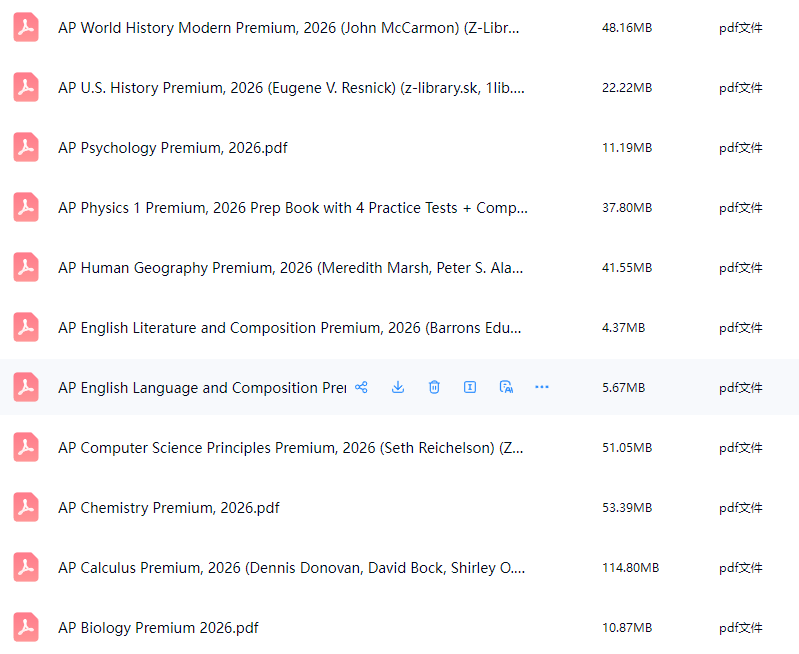Click file type label in AP Biology row
The width and height of the screenshot is (799, 654).
pyautogui.click(x=740, y=628)
